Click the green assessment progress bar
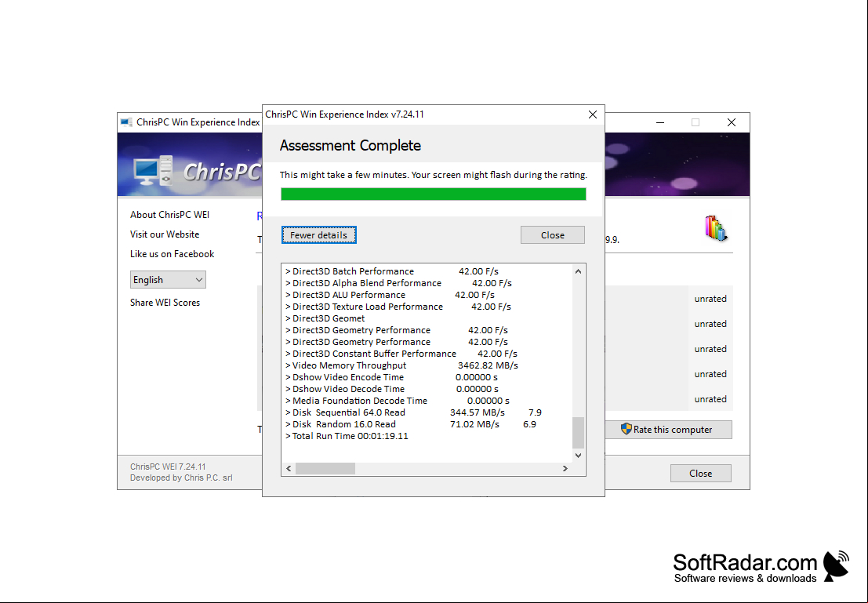Screen dimensions: 868x603 (433, 194)
